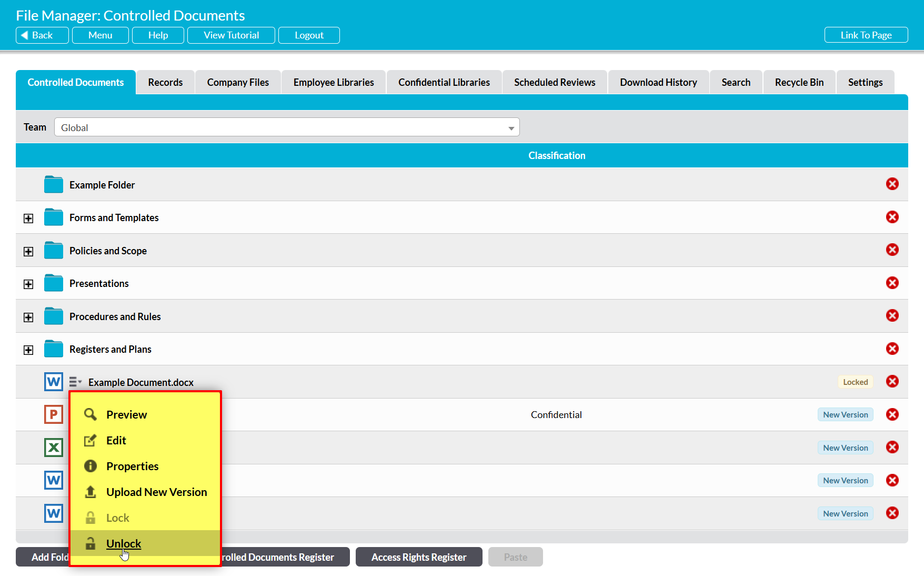Click the Access Rights Register button

(419, 557)
